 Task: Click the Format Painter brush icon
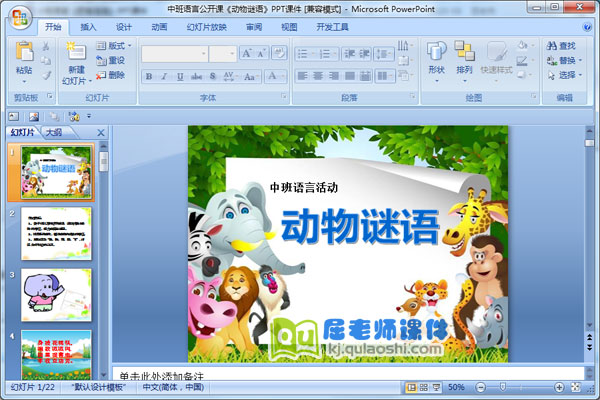[46, 75]
